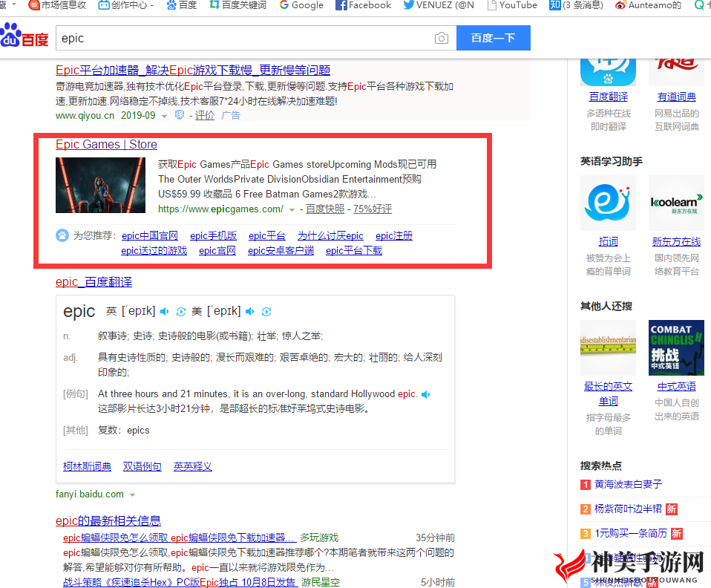
Task: Open the Epic平台加速器 ad result title
Action: click(x=193, y=71)
